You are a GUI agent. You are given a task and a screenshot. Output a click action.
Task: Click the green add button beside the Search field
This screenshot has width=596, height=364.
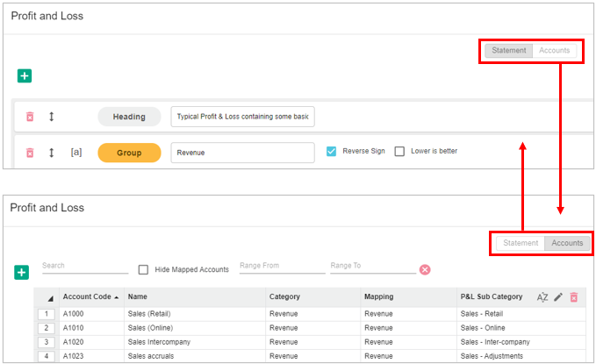pyautogui.click(x=22, y=273)
